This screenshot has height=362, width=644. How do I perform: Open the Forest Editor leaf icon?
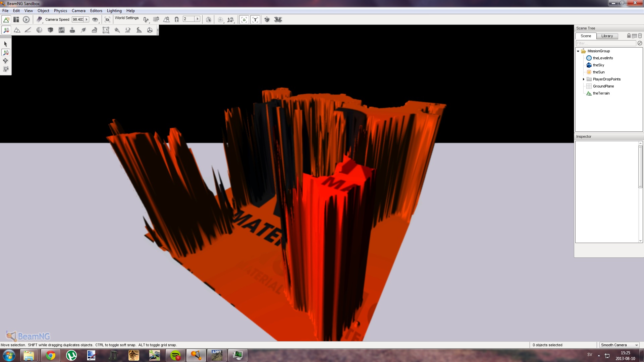84,30
